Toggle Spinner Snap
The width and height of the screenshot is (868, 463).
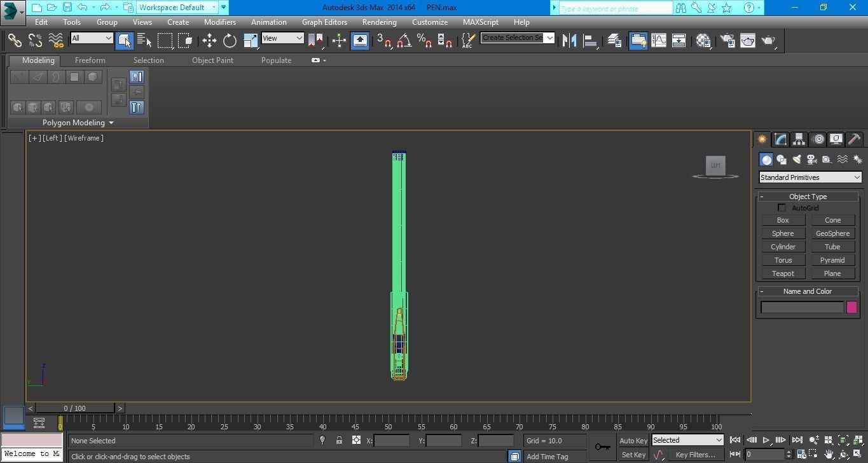pyautogui.click(x=445, y=40)
